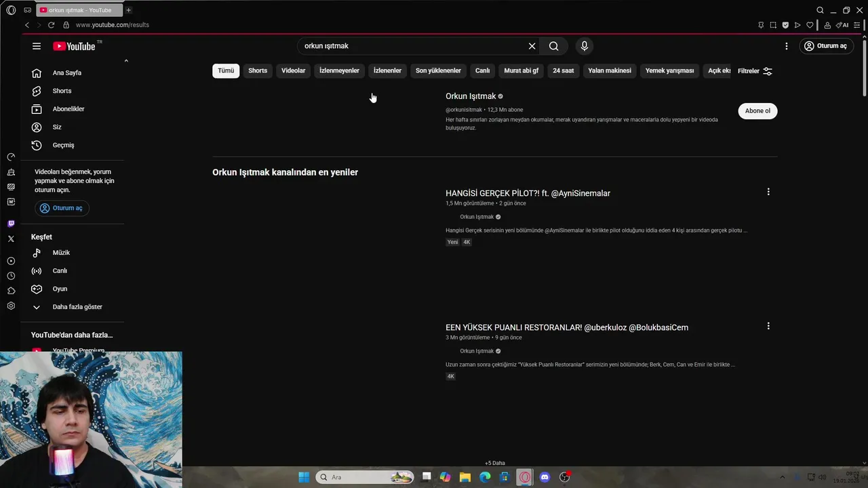Open the Opera snapshot tool icon
868x488 pixels.
pyautogui.click(x=773, y=25)
